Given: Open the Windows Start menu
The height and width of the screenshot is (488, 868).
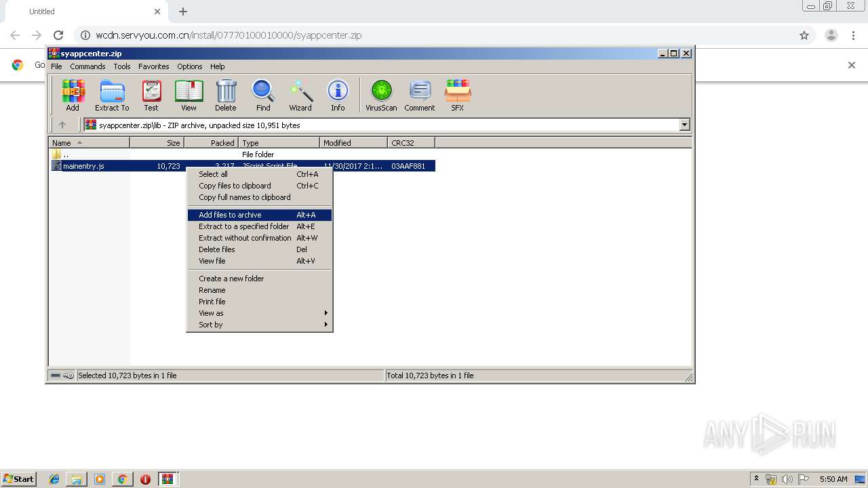Looking at the screenshot, I should pos(19,479).
